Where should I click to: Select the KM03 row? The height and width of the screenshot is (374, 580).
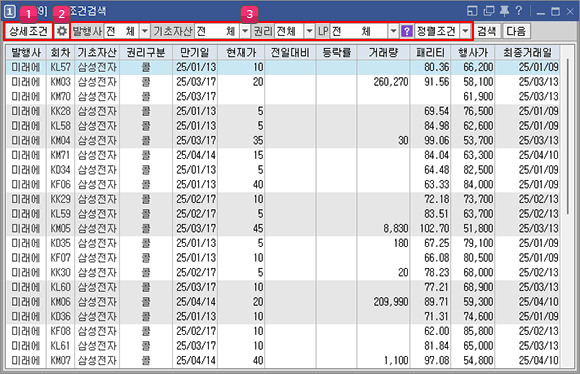pos(283,82)
